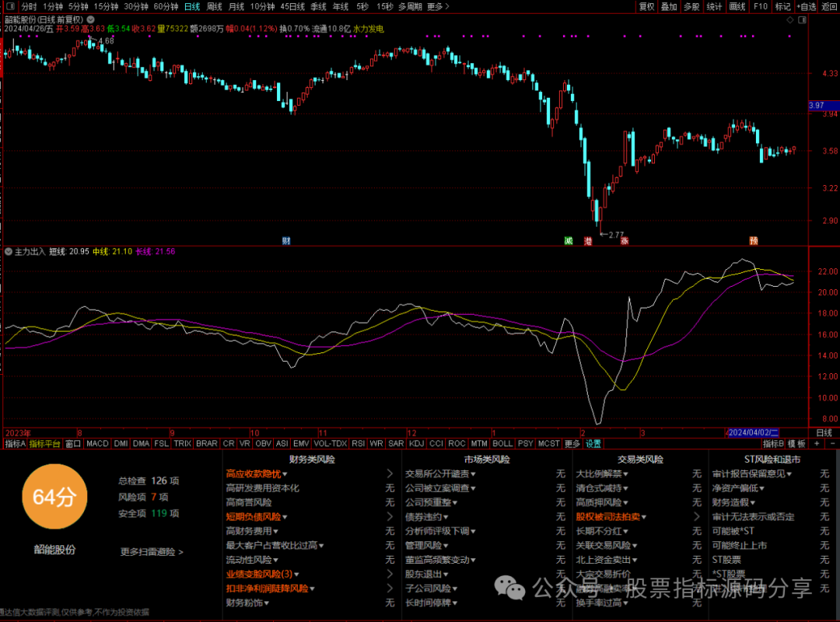
Task: Click the diamond icon above the price axis
Action: tap(789, 19)
